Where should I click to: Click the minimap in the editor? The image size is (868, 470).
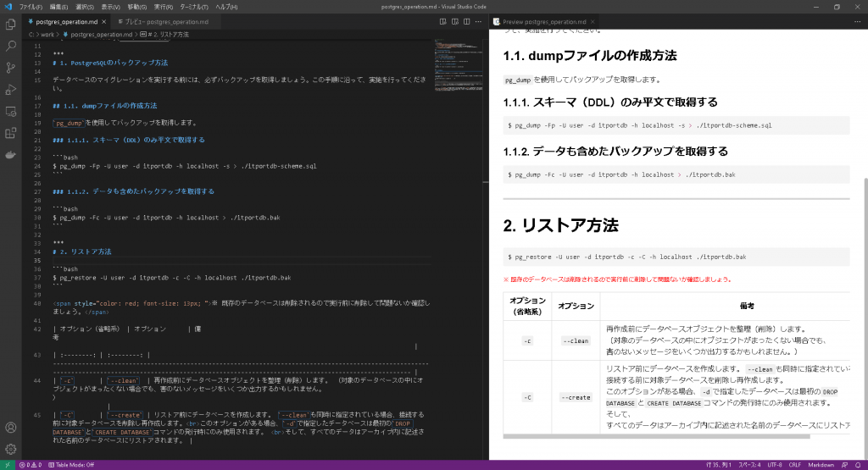[459, 65]
